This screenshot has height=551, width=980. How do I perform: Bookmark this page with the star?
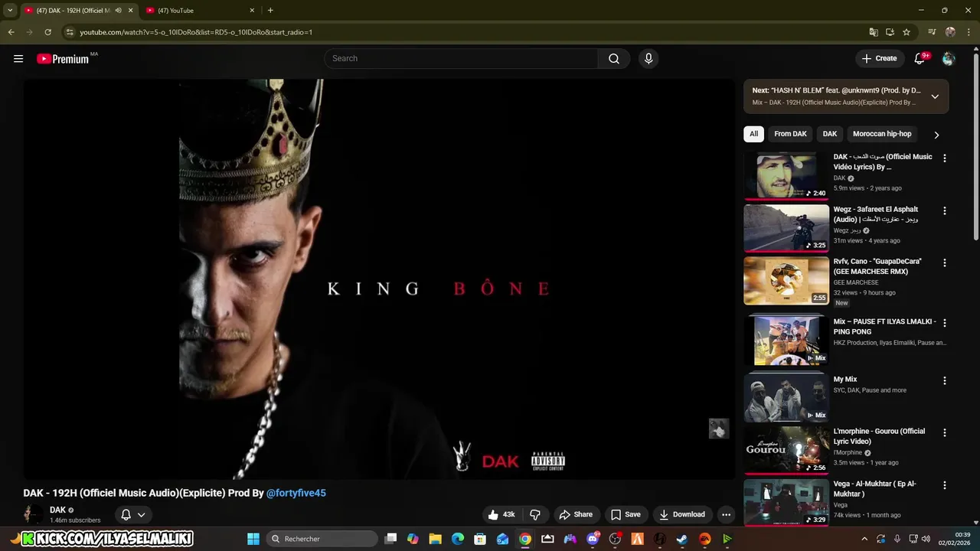pos(906,32)
